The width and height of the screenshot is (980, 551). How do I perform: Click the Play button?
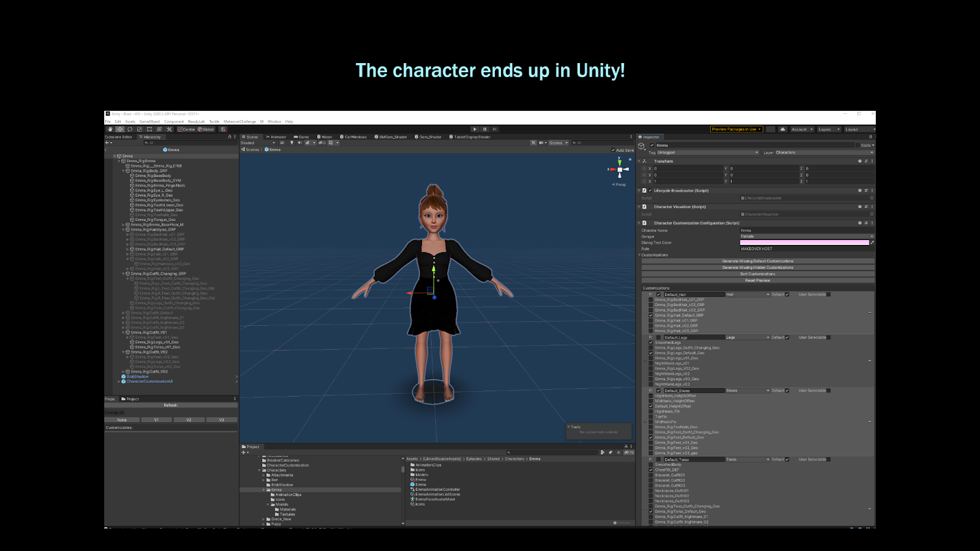(475, 129)
